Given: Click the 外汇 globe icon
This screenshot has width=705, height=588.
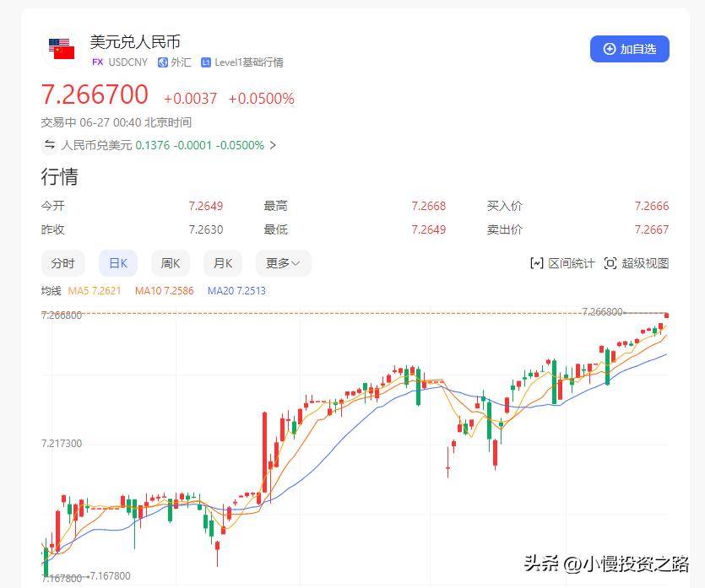Looking at the screenshot, I should coord(162,62).
